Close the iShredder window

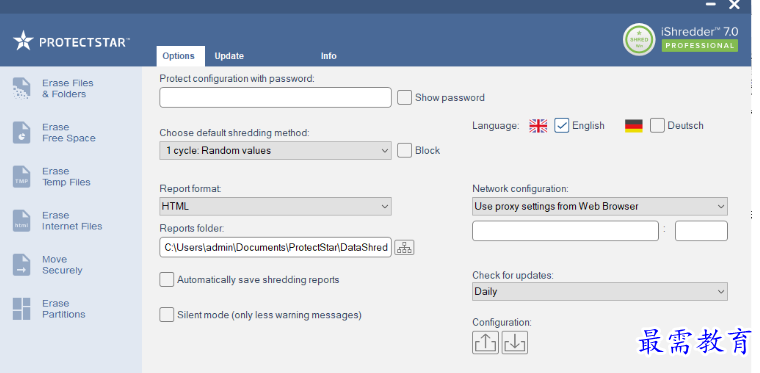point(734,5)
